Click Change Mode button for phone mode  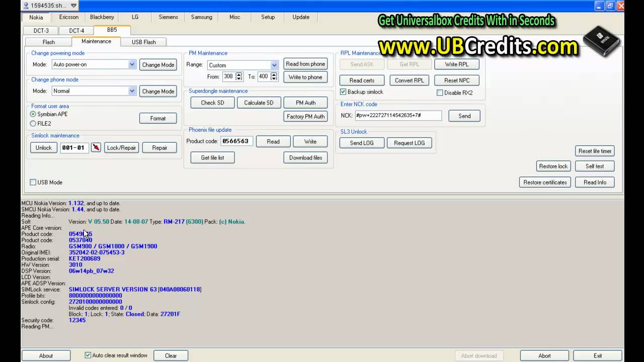point(158,92)
